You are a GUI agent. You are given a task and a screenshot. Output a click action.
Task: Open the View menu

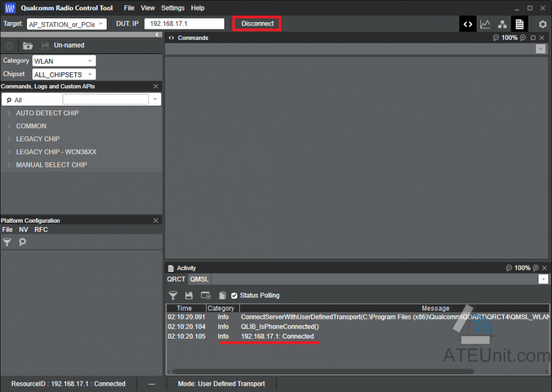[148, 8]
